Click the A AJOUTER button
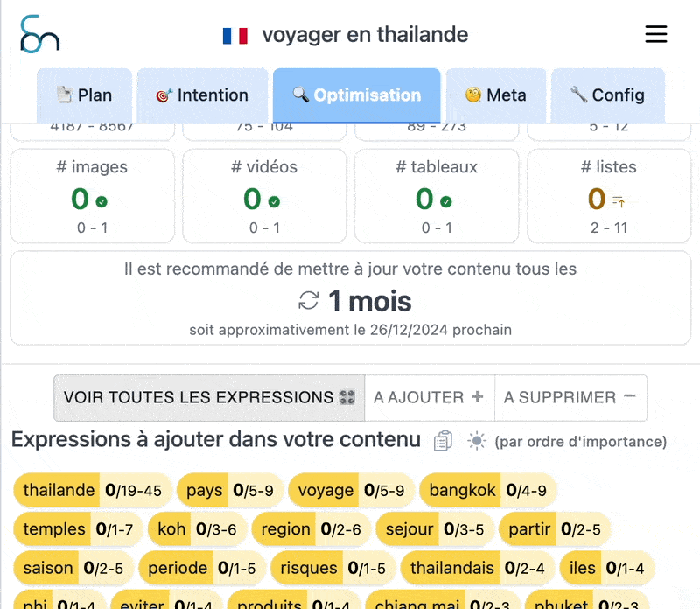The height and width of the screenshot is (609, 700). click(x=429, y=398)
